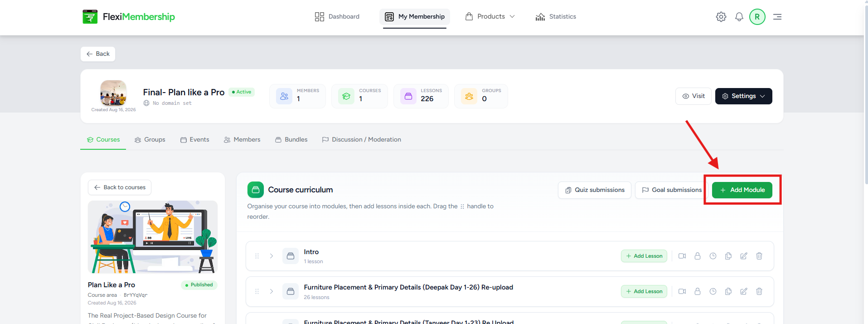Click the lock icon in Deepak module row
The width and height of the screenshot is (868, 324).
(x=698, y=291)
